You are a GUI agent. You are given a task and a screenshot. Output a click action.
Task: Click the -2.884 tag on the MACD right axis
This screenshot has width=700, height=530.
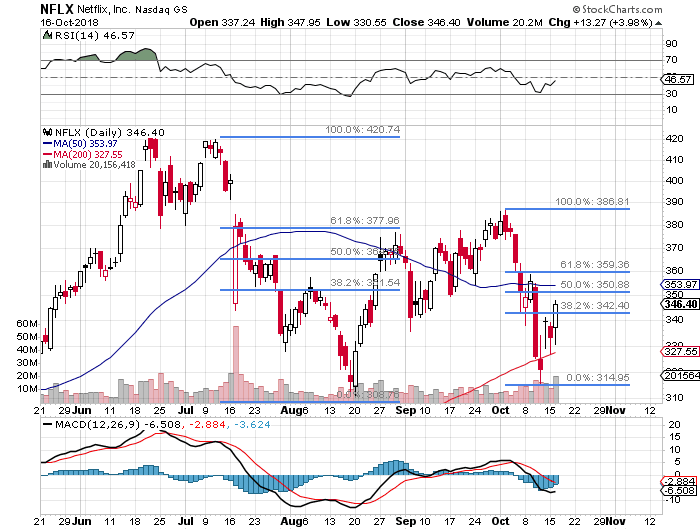click(x=678, y=481)
